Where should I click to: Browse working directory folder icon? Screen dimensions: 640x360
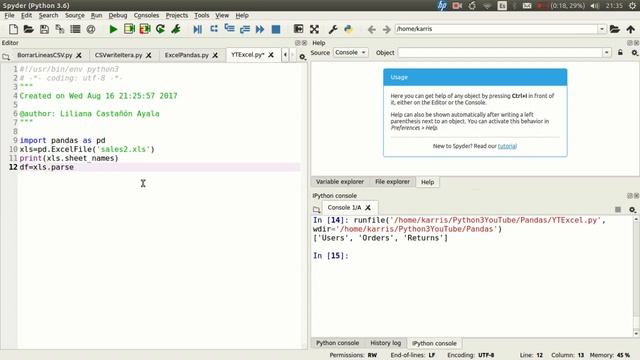615,29
